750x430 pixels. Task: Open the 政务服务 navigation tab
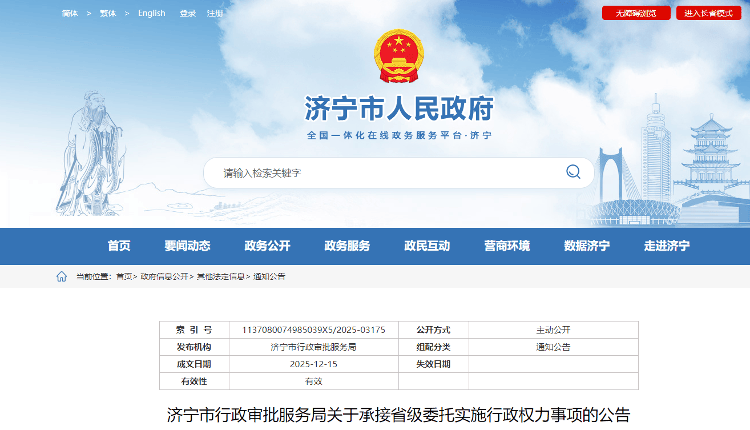click(347, 246)
